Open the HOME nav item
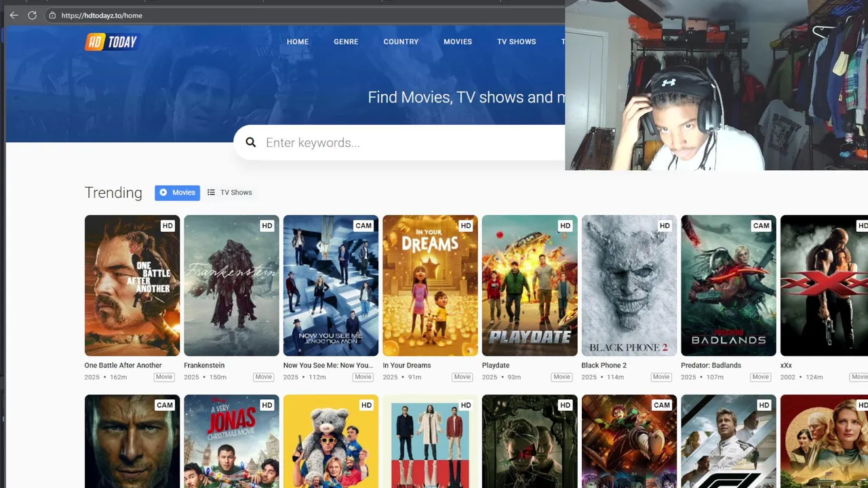 tap(298, 41)
